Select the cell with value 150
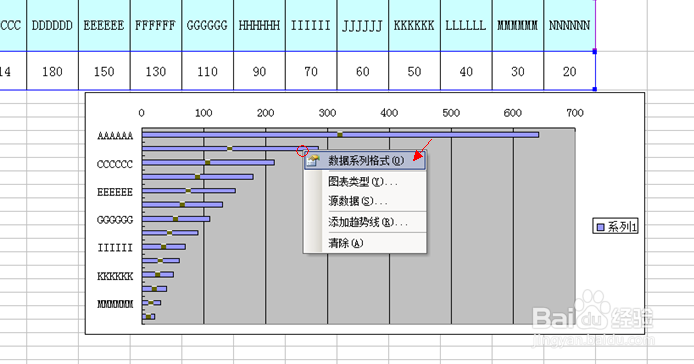 point(104,71)
